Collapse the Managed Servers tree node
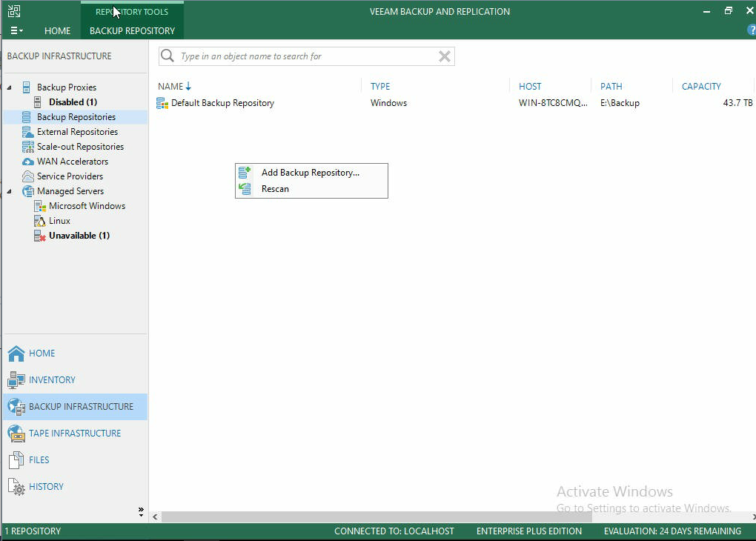The width and height of the screenshot is (756, 541). pyautogui.click(x=9, y=191)
